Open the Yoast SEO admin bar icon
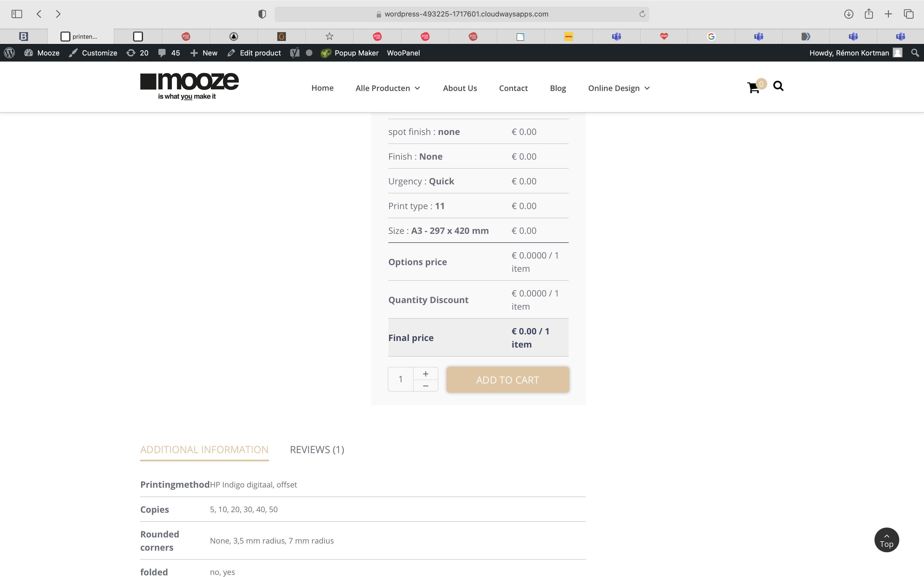924x577 pixels. (294, 53)
